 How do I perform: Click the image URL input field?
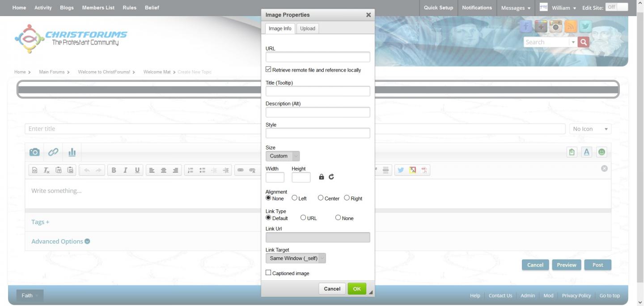[x=318, y=57]
